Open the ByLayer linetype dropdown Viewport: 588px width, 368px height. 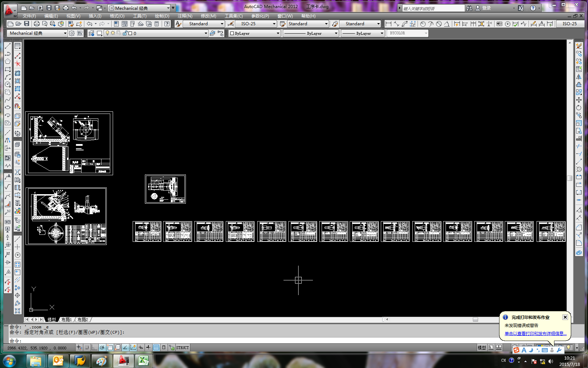336,33
